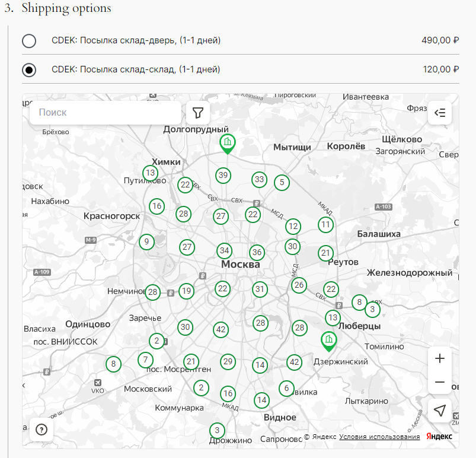476x458 pixels.
Task: Open the map help question-mark icon
Action: 41,430
